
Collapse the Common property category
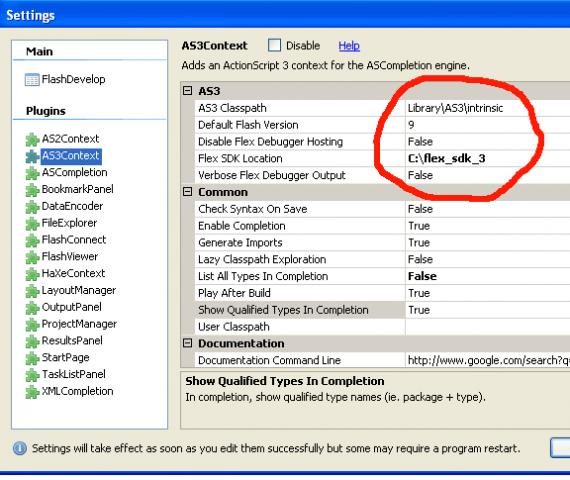[187, 192]
